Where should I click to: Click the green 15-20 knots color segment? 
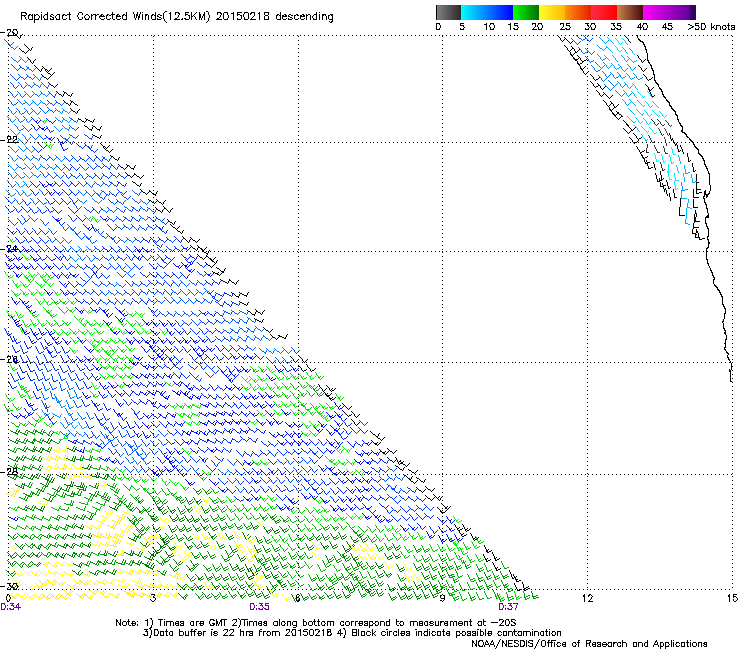[x=526, y=12]
